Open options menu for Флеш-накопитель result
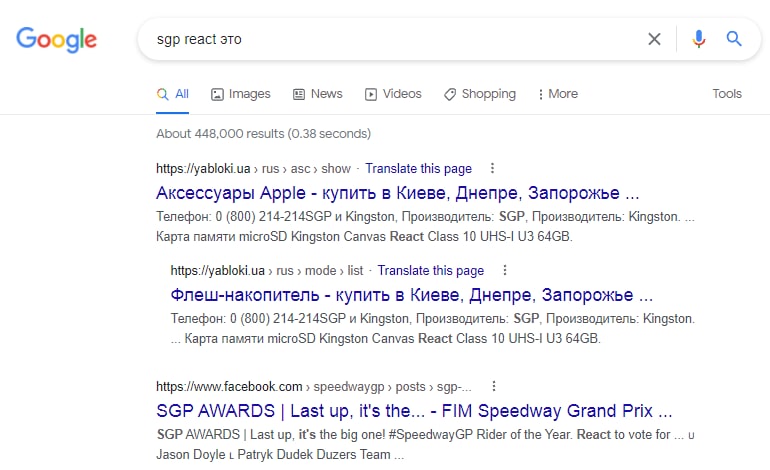770x470 pixels. point(504,270)
